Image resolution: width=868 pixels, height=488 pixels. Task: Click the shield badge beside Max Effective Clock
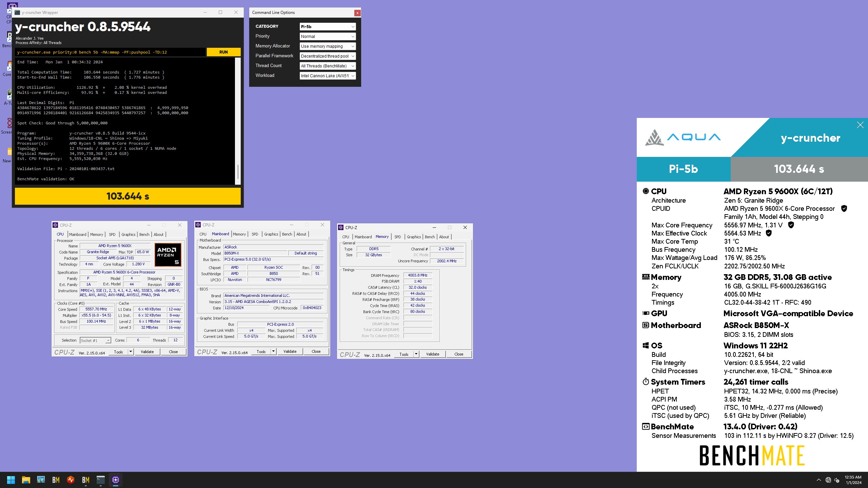click(x=769, y=233)
